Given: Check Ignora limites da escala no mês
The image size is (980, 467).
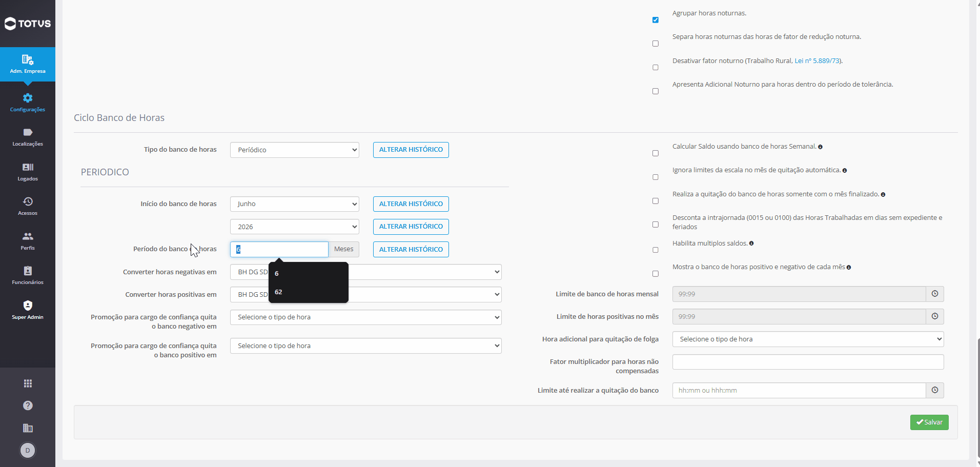Looking at the screenshot, I should click(x=656, y=177).
